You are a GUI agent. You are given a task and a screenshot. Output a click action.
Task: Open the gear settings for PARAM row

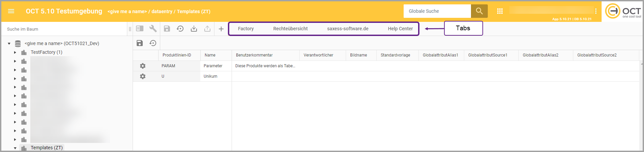pos(143,66)
